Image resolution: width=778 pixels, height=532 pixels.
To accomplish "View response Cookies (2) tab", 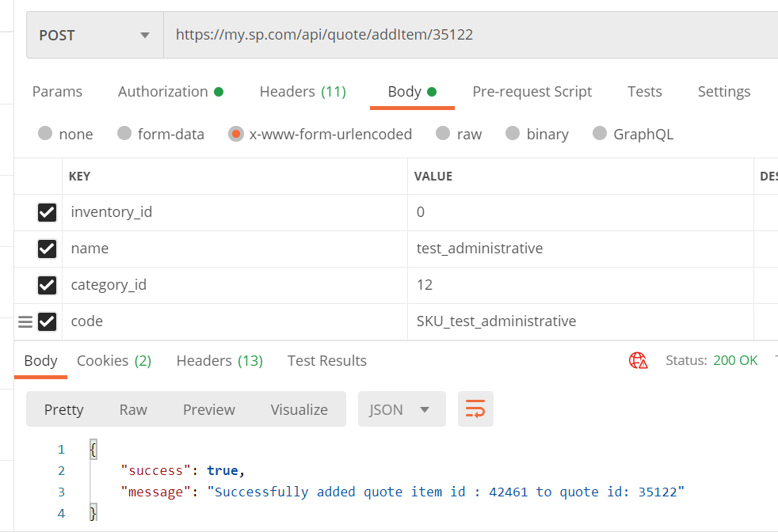I will (x=114, y=361).
